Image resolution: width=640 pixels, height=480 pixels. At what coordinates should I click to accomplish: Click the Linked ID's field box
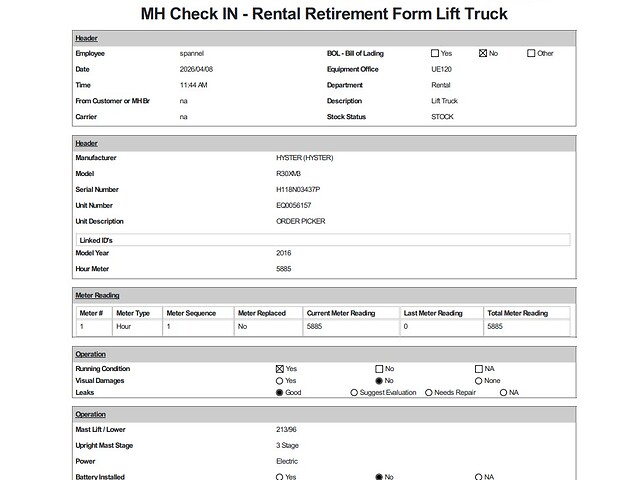tap(322, 240)
